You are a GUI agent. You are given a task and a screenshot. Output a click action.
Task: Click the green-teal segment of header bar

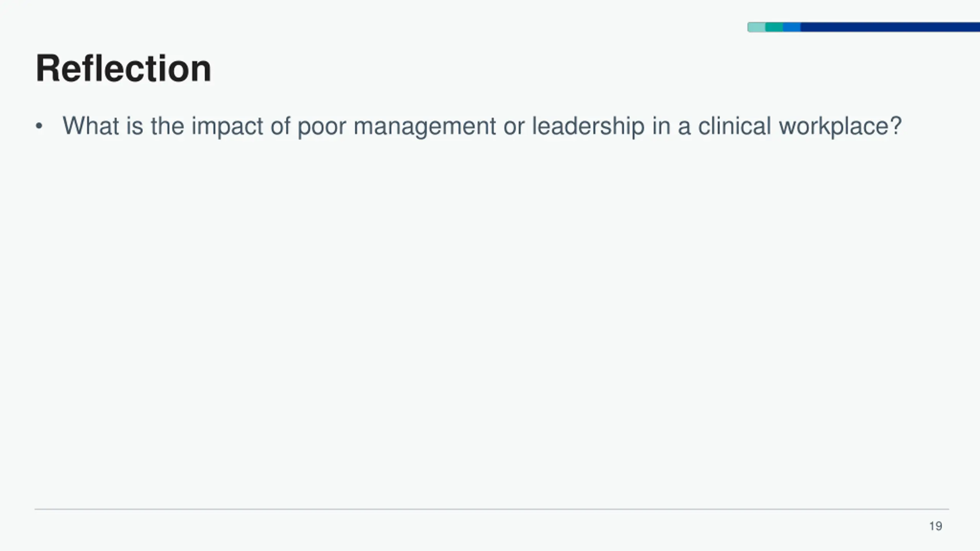click(x=774, y=27)
